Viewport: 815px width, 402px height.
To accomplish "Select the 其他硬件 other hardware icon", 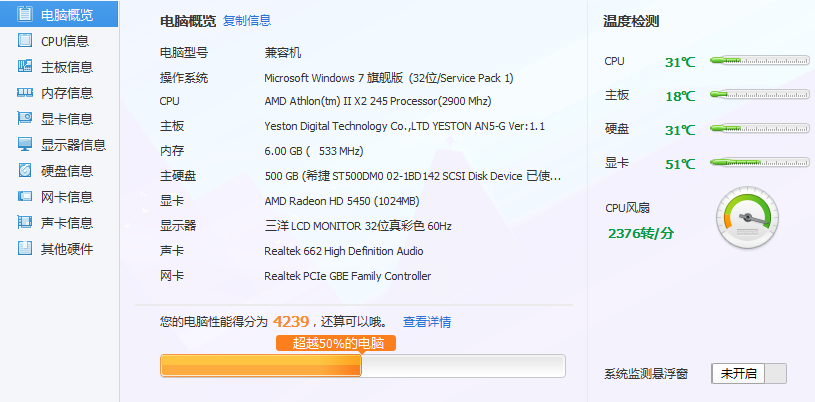I will click(x=24, y=248).
